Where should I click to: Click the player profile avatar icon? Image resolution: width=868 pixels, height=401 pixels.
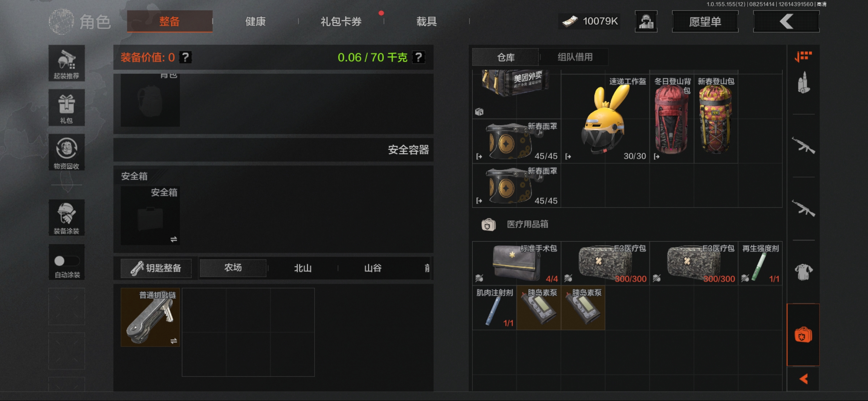coord(646,22)
